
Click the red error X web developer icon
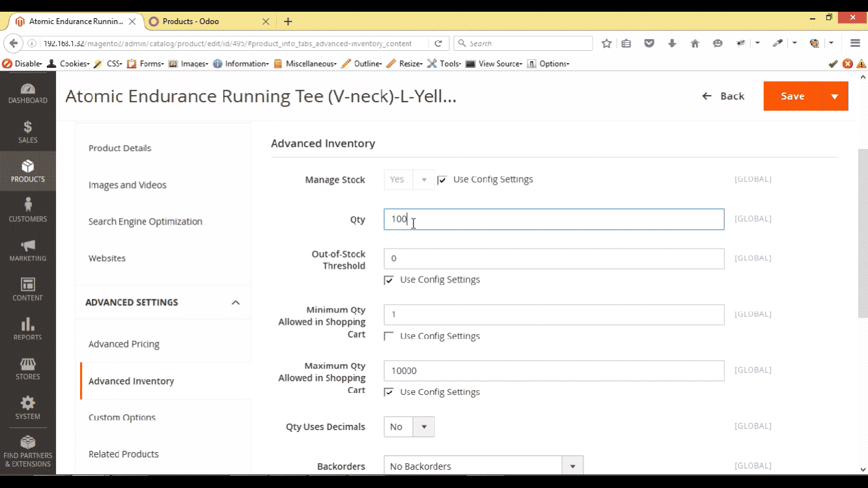847,64
